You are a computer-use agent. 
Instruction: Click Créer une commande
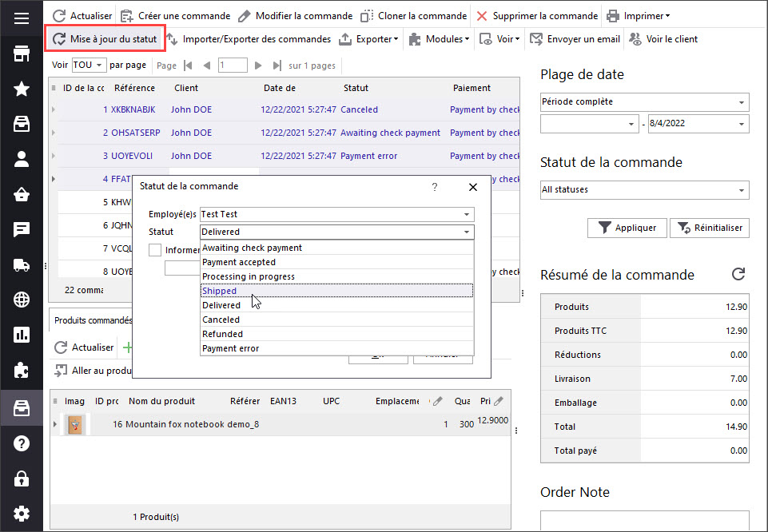click(x=175, y=16)
